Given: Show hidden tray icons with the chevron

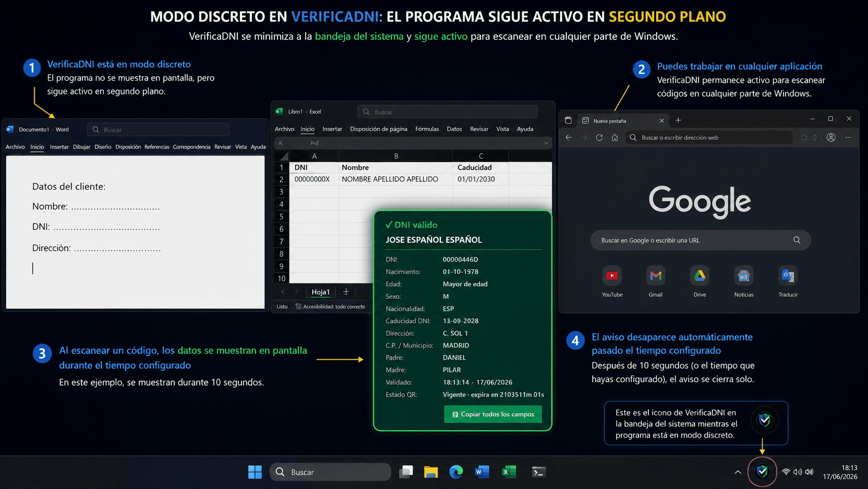Looking at the screenshot, I should point(738,472).
